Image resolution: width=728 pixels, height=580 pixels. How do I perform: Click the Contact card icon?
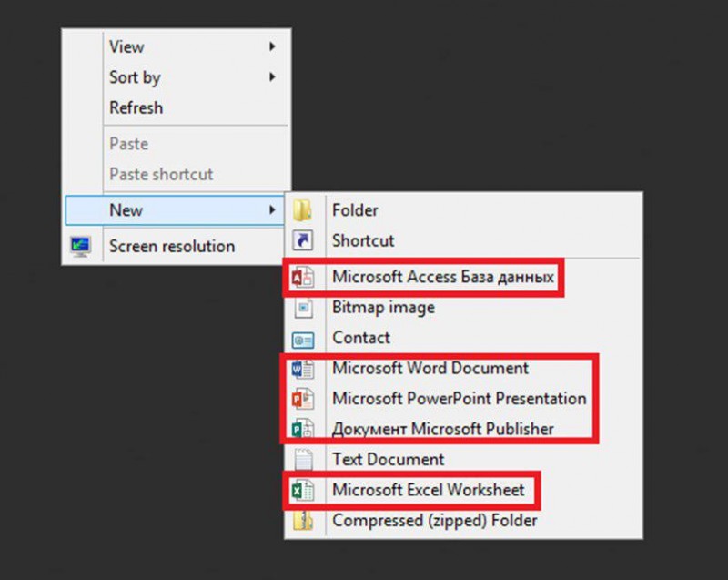303,341
